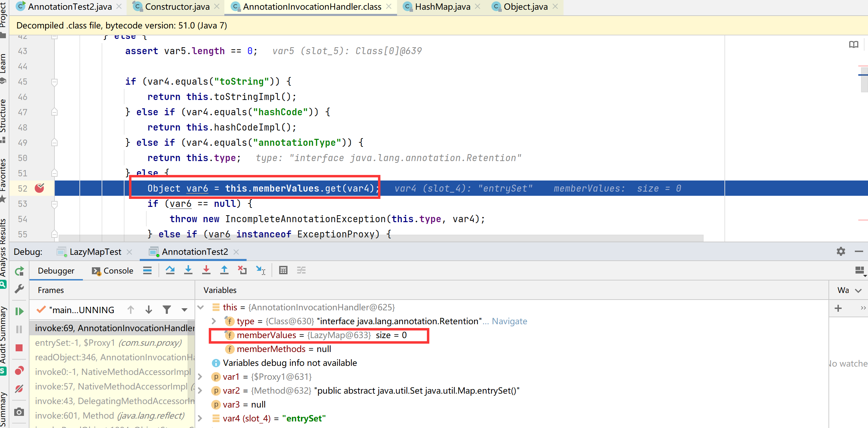Click the Run to Cursor icon

[x=260, y=270]
